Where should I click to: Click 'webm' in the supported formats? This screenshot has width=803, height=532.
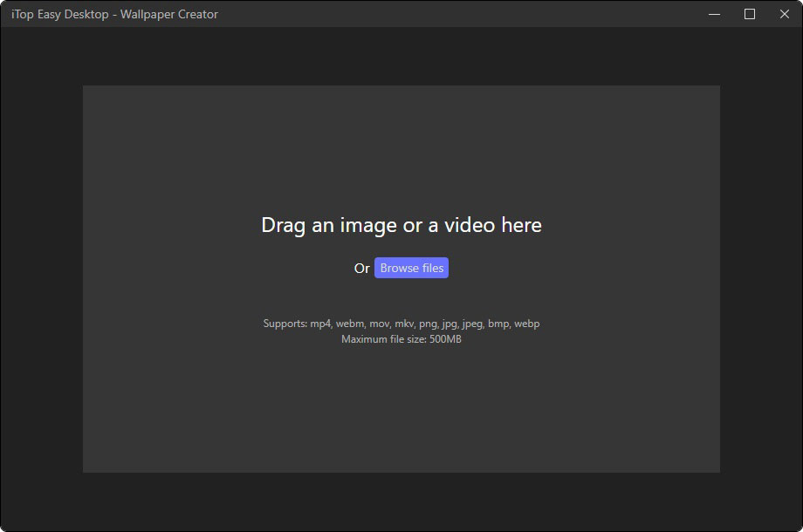click(x=351, y=324)
